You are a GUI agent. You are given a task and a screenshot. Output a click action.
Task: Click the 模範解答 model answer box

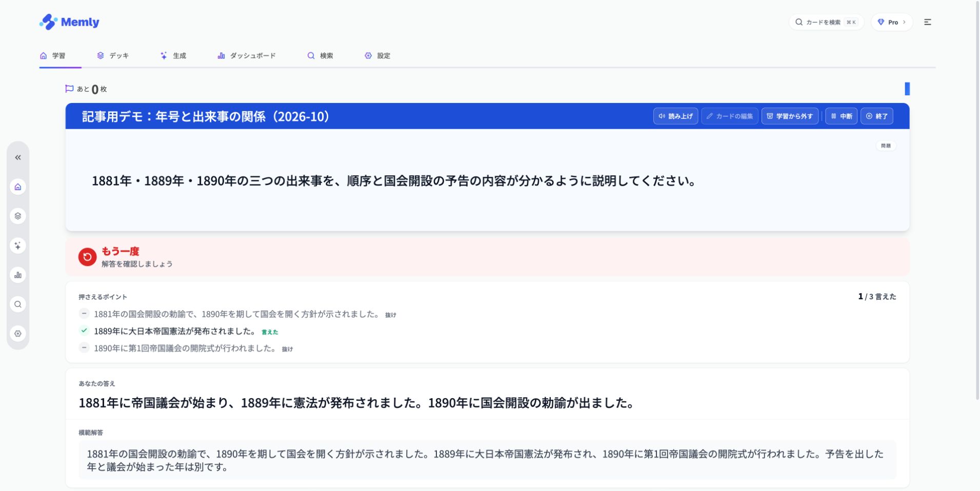point(487,460)
